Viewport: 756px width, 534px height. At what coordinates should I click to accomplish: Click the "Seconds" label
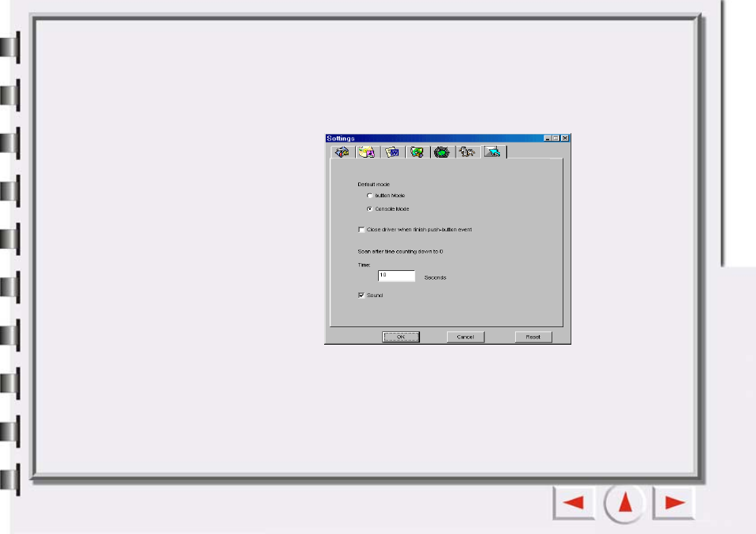[x=435, y=277]
